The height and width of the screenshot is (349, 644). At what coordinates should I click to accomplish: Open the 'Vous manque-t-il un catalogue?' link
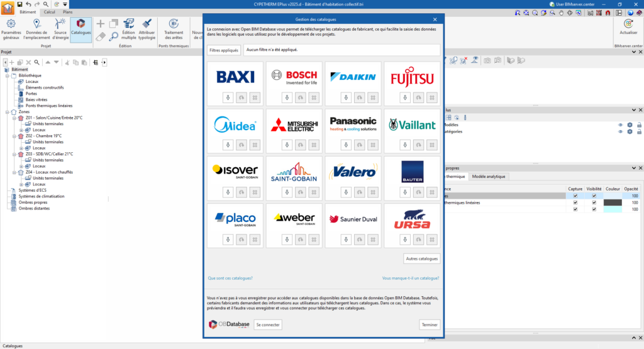(411, 278)
